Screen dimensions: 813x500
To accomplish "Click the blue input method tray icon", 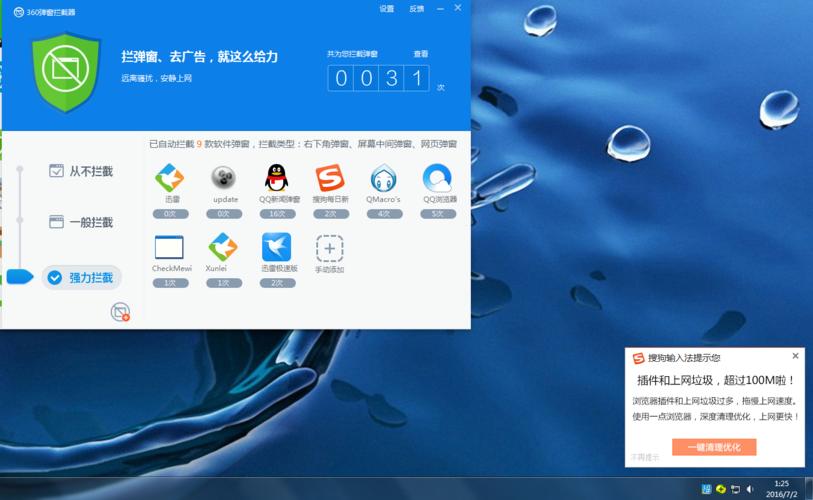I will [706, 489].
